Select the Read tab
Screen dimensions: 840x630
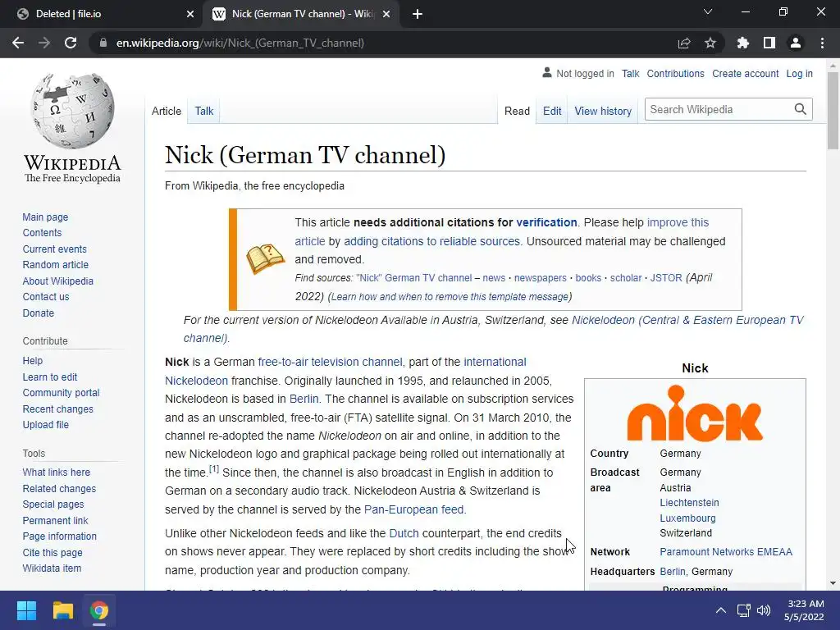coord(517,111)
